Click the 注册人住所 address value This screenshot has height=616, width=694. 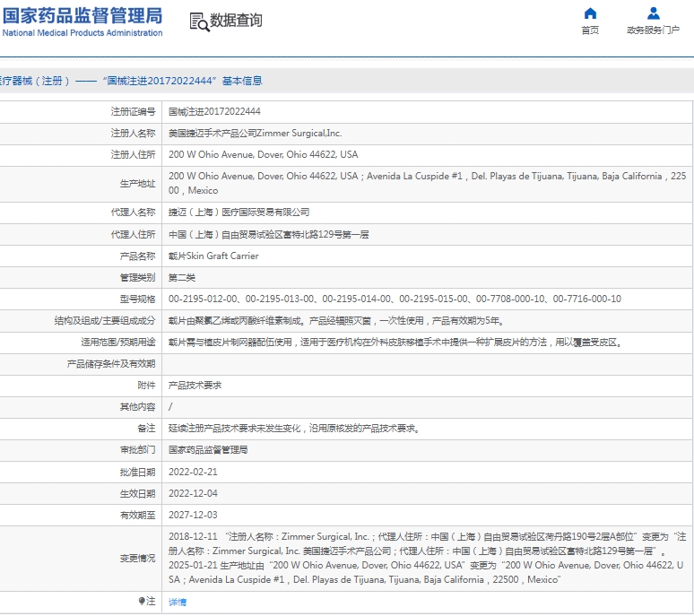point(264,154)
